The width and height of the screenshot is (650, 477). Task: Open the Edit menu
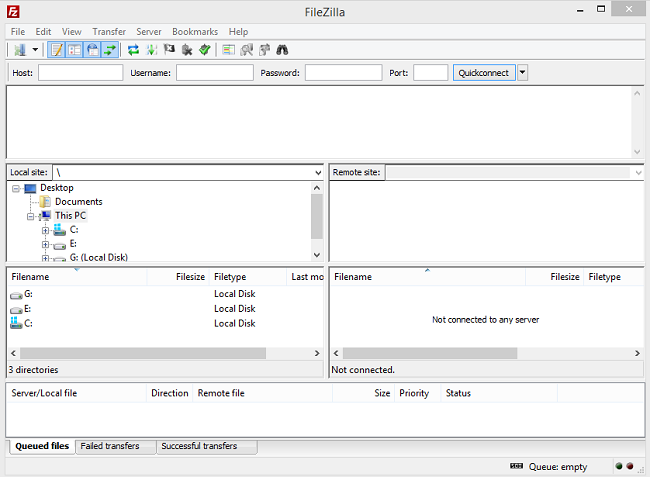[43, 32]
